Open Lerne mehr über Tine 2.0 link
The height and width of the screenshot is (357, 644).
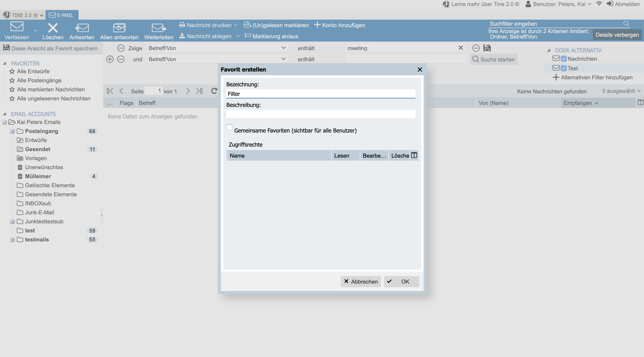coord(481,4)
